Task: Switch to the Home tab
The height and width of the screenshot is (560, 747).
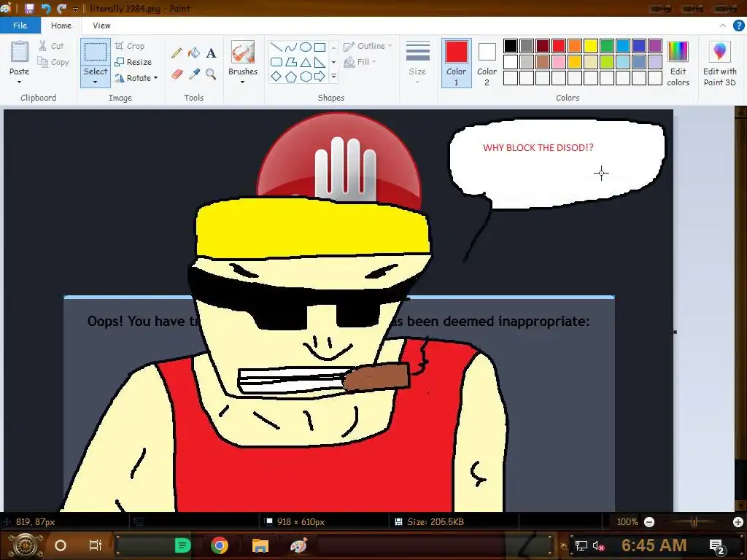Action: point(61,26)
